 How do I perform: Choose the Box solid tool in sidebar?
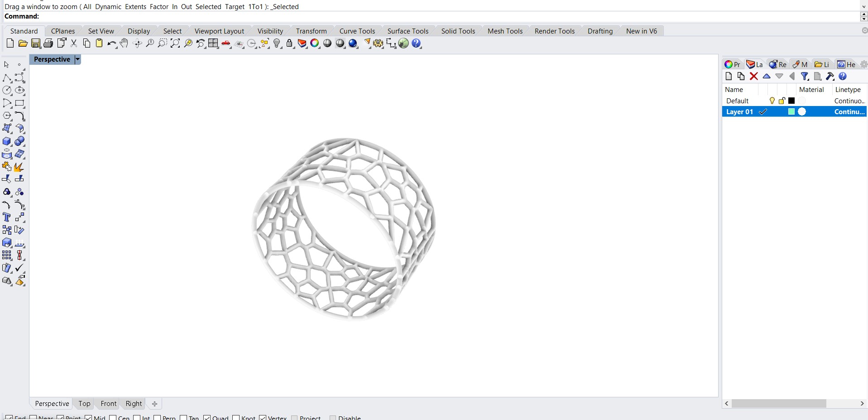(x=7, y=142)
